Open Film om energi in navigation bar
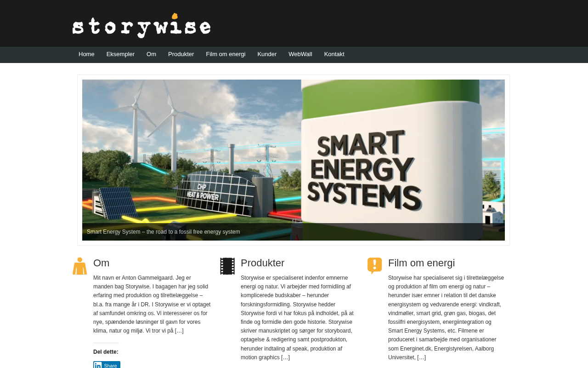The image size is (588, 368). [x=226, y=54]
